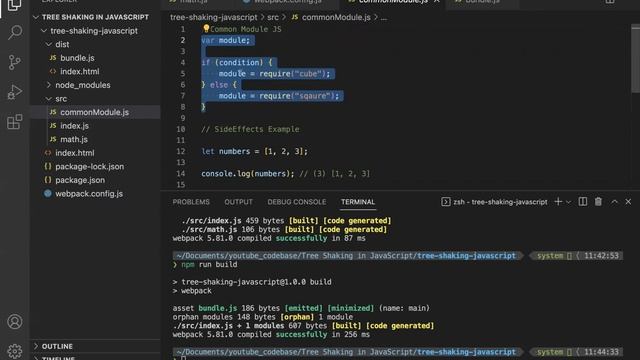Switch to the DEBUG CONSOLE tab
640x360 pixels.
pos(297,202)
